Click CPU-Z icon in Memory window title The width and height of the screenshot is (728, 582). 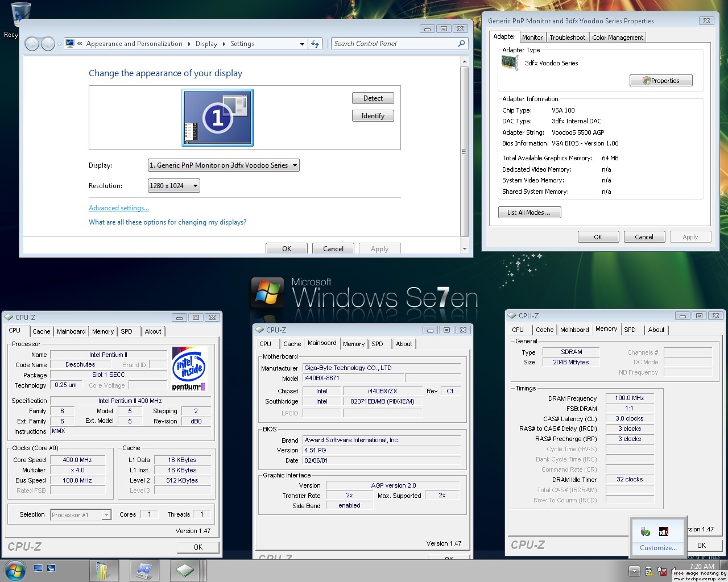512,315
